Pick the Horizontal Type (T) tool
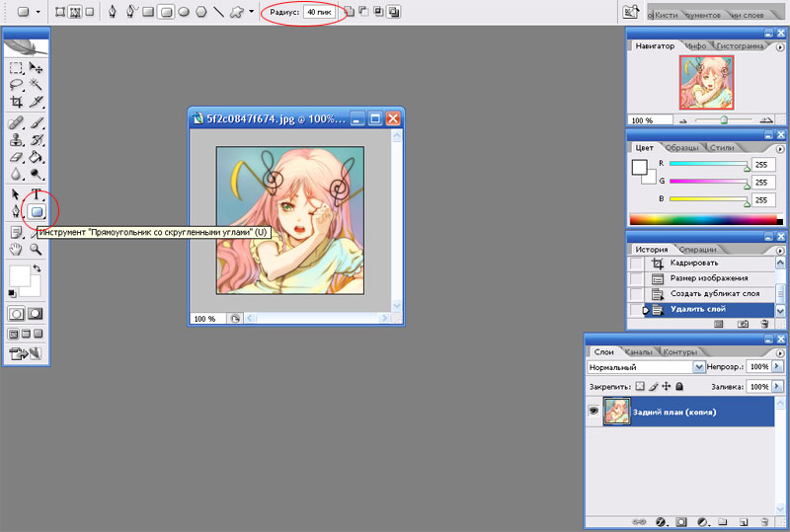 point(37,194)
